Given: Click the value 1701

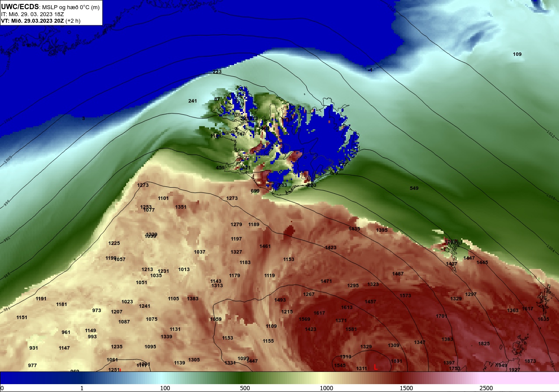Looking at the screenshot, I should 442,316.
